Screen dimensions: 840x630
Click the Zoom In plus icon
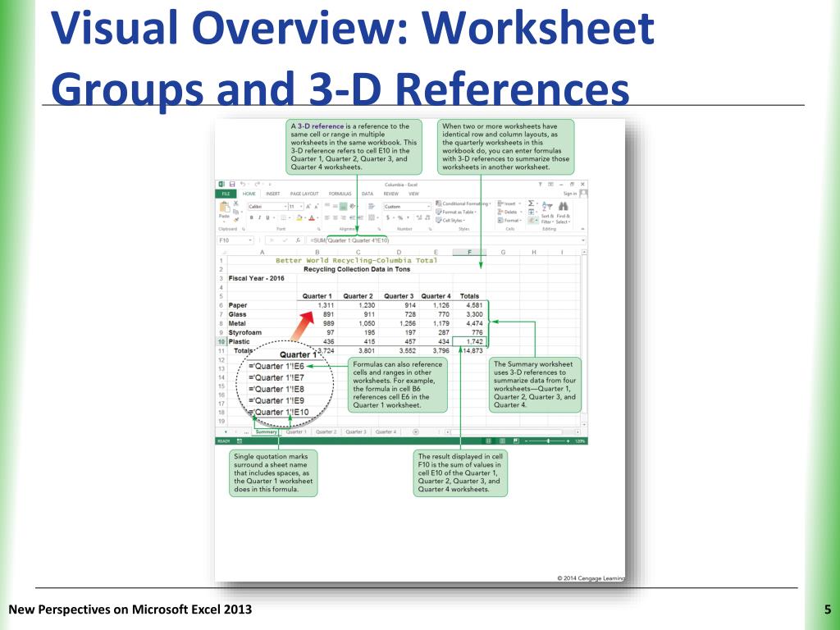(x=568, y=441)
